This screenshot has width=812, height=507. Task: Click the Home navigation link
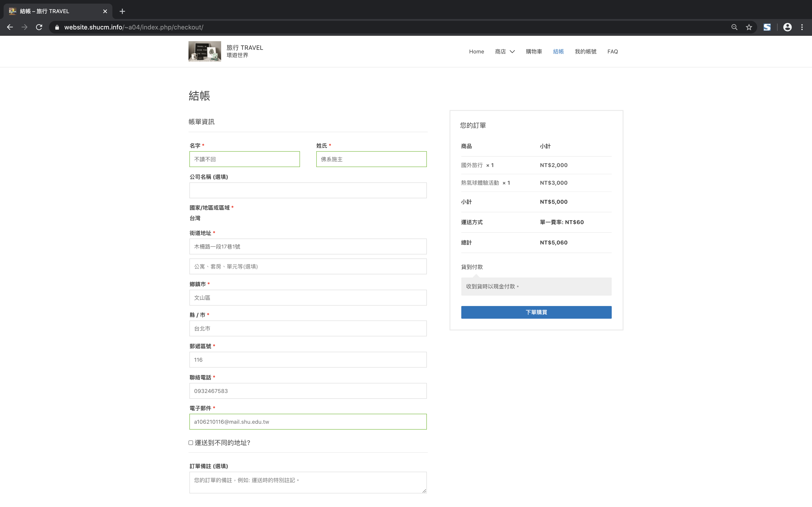476,52
